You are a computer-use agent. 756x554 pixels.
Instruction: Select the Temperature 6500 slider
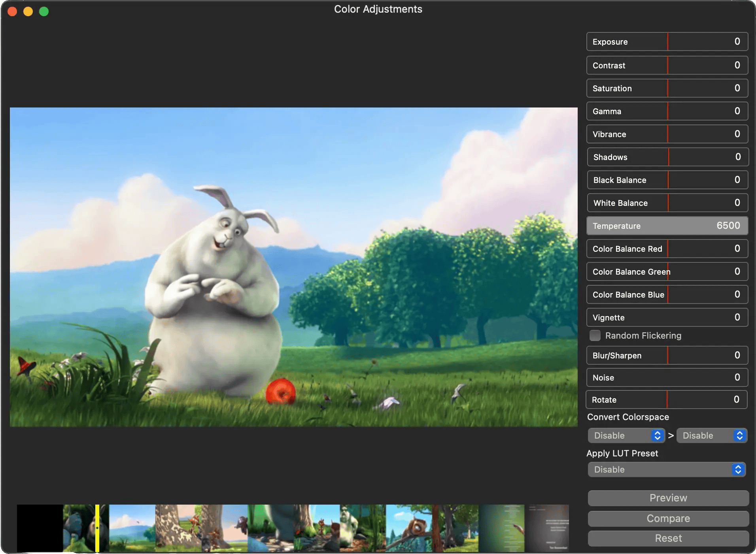(667, 226)
